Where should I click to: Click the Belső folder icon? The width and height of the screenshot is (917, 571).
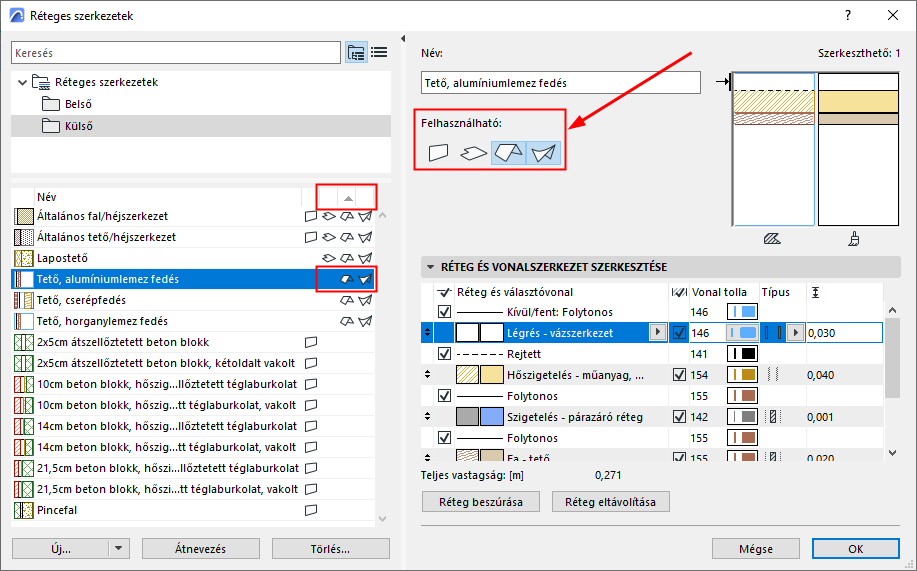point(51,104)
